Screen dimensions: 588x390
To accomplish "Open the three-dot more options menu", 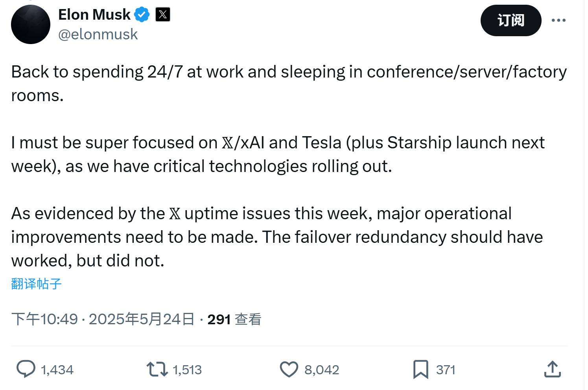I will (559, 20).
